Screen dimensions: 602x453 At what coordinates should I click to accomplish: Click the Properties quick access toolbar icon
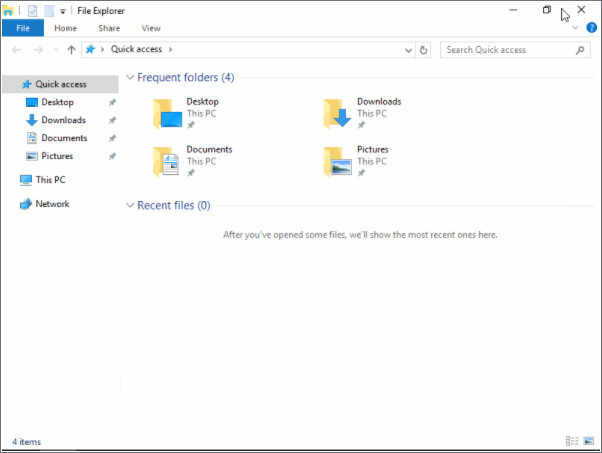click(x=33, y=11)
